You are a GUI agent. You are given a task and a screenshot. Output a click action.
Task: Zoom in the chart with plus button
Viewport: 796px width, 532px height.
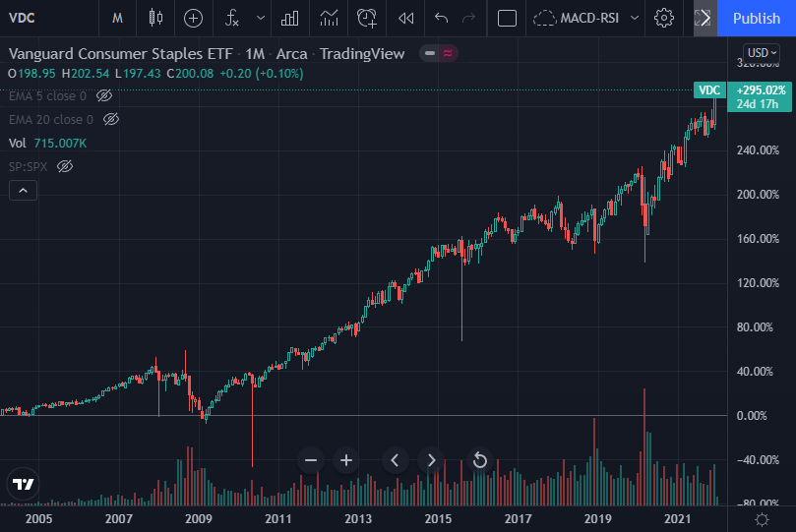tap(346, 460)
